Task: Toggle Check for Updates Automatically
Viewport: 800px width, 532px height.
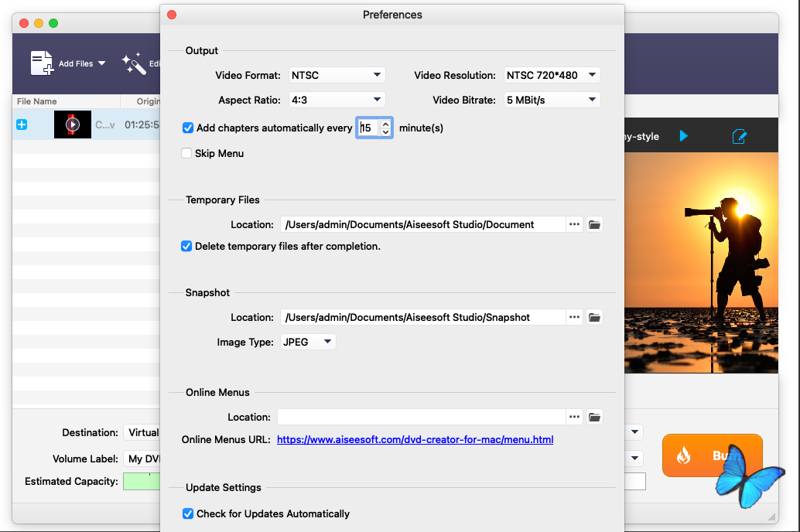Action: pyautogui.click(x=187, y=513)
